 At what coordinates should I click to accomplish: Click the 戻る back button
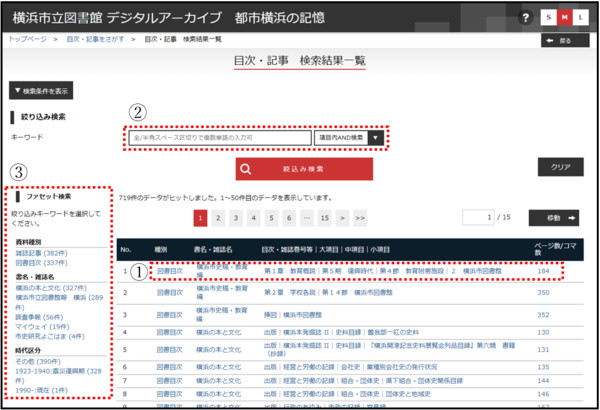click(565, 41)
